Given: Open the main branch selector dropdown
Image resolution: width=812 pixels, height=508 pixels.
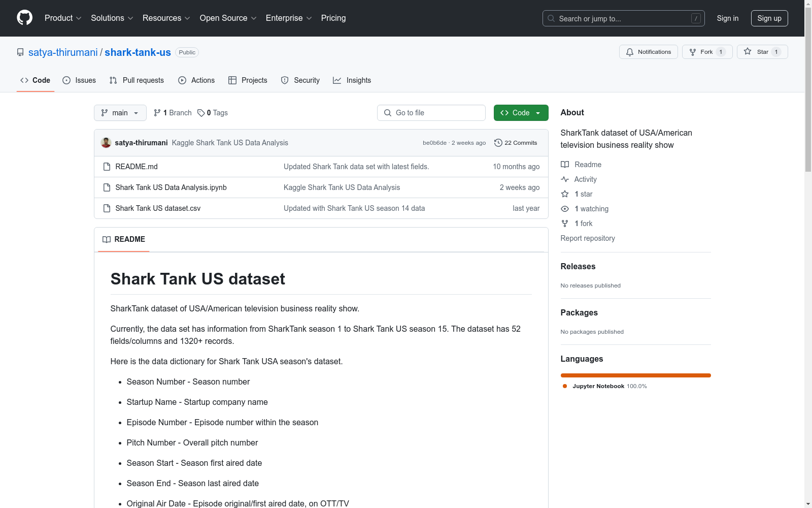Looking at the screenshot, I should coord(120,113).
